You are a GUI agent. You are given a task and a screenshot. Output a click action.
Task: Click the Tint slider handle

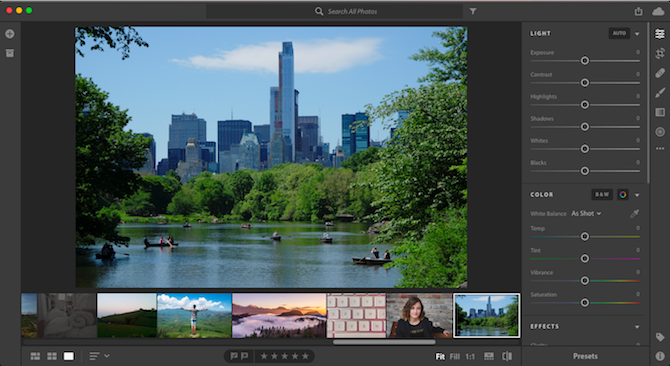pos(585,258)
